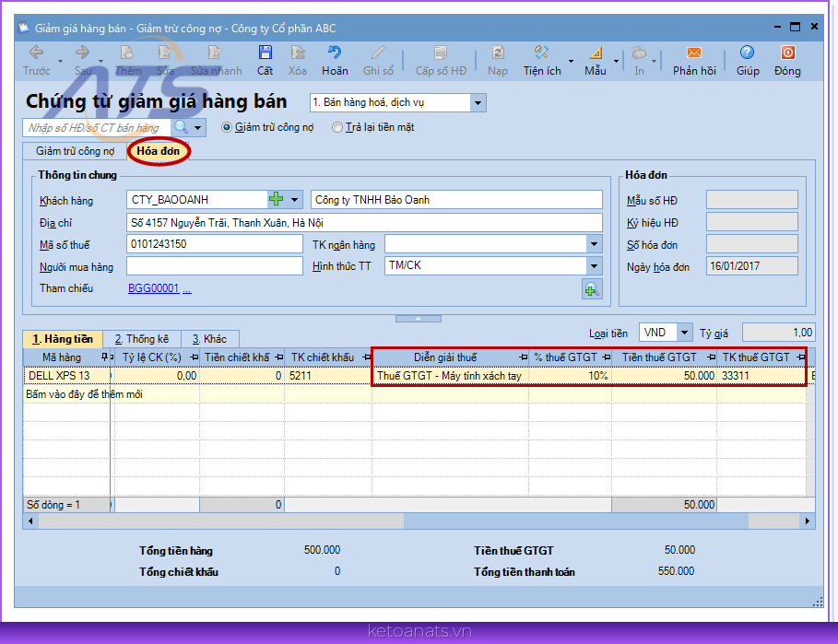Open the Loại tiền currency dropdown
The width and height of the screenshot is (838, 644).
click(684, 333)
